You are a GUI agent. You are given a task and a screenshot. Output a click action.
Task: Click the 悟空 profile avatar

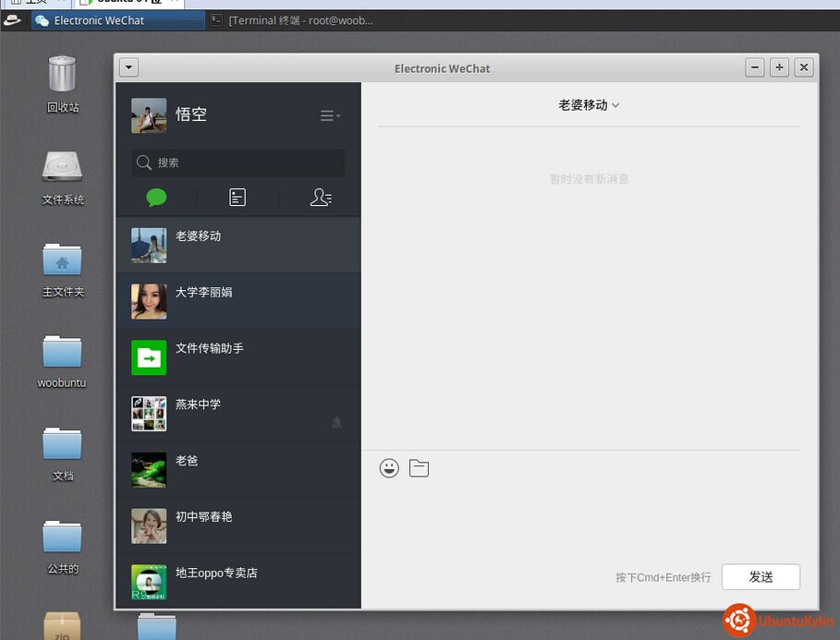tap(149, 115)
